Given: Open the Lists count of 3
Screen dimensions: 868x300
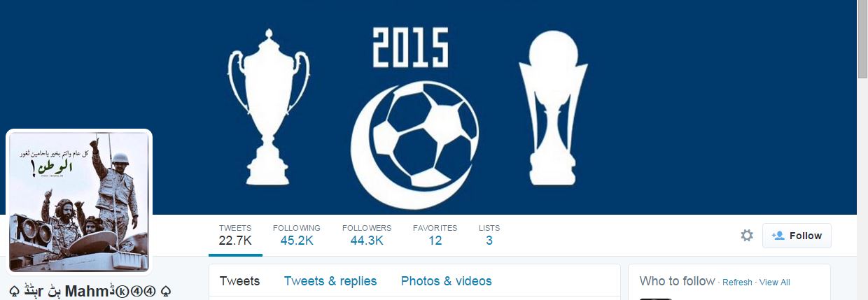Looking at the screenshot, I should point(489,236).
